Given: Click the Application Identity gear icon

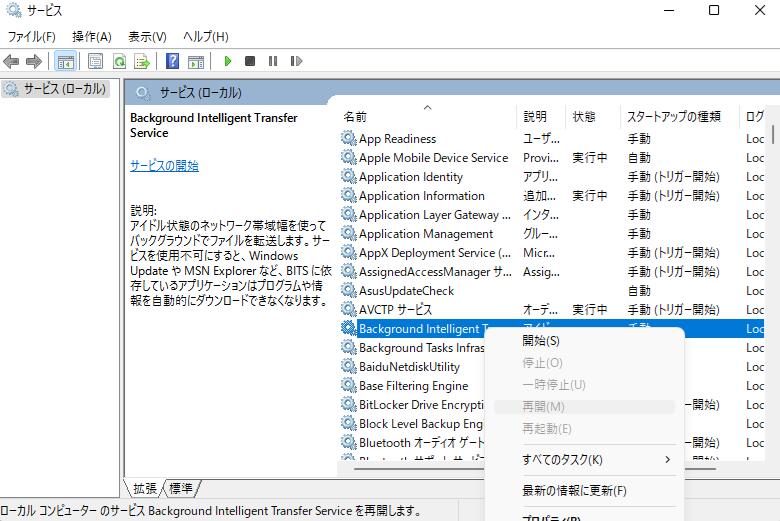Looking at the screenshot, I should click(349, 177).
